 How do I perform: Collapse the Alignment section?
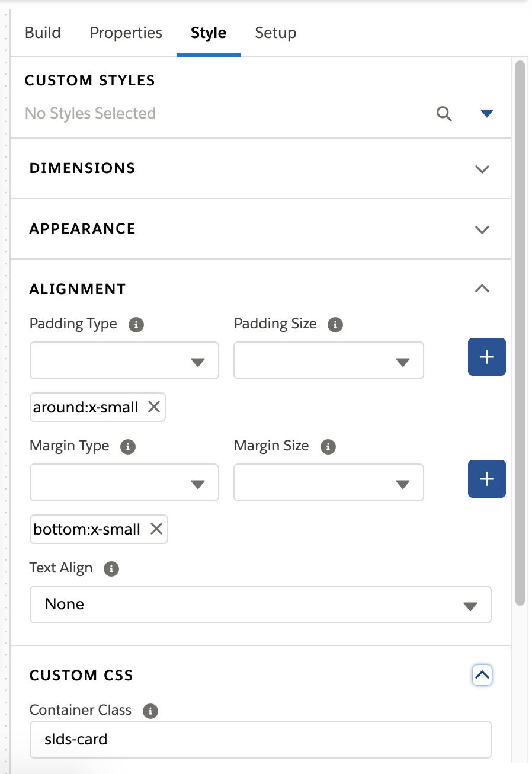coord(482,289)
